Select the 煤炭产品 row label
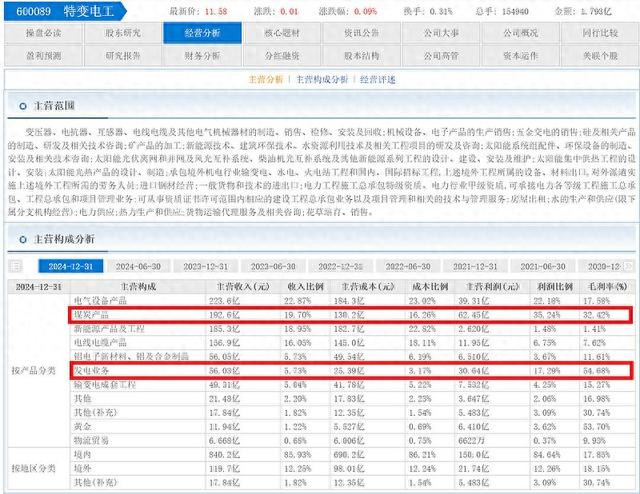Screen dimensions: 640x494 pyautogui.click(x=91, y=315)
